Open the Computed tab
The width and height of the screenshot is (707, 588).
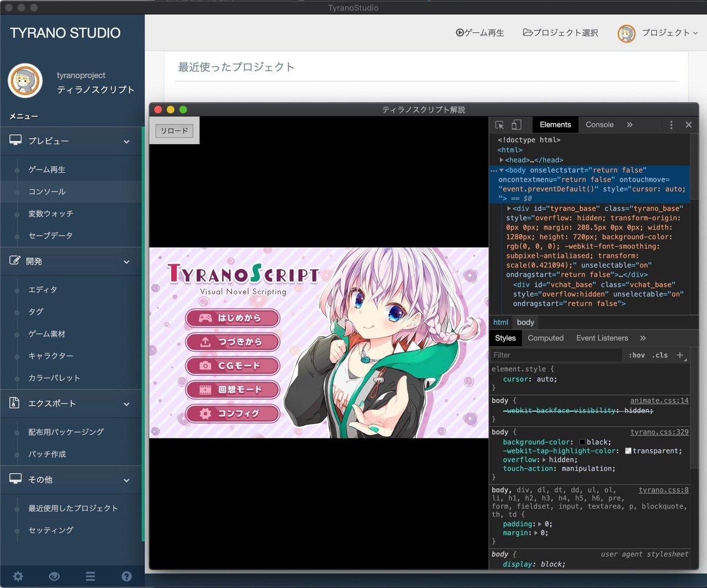pyautogui.click(x=546, y=338)
